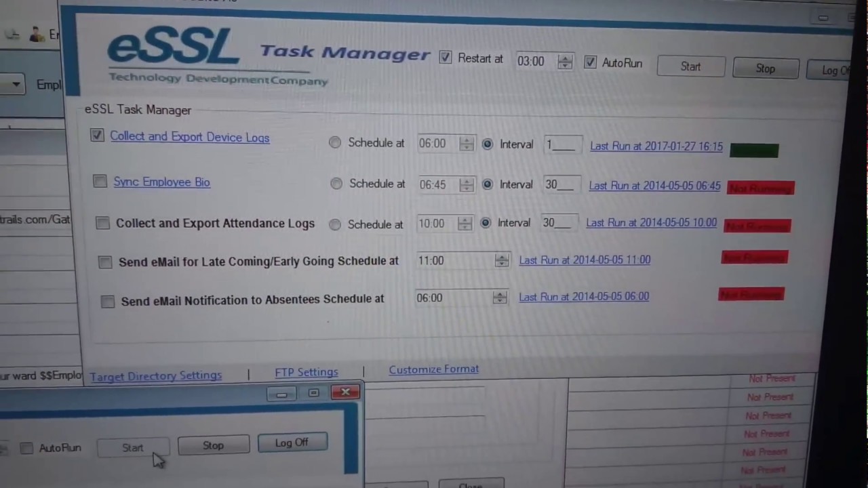Image resolution: width=868 pixels, height=488 pixels.
Task: Minimize the eSSL Task Manager window
Action: (823, 18)
